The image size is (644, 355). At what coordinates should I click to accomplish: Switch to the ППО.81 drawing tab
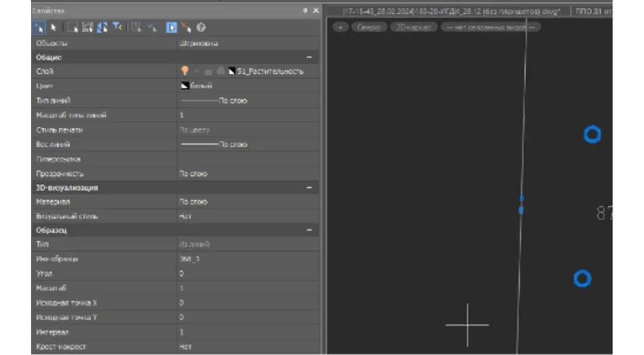593,11
